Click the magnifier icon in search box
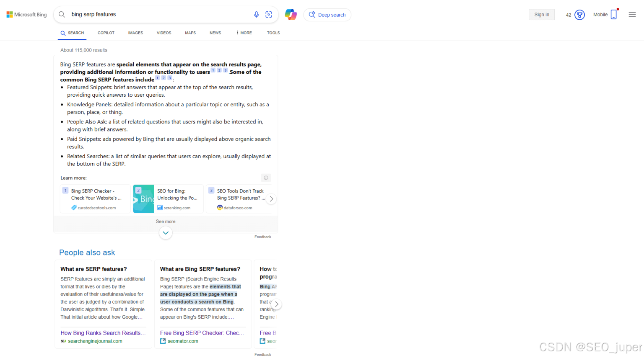Viewport: 644px width, 358px height. pos(62,15)
